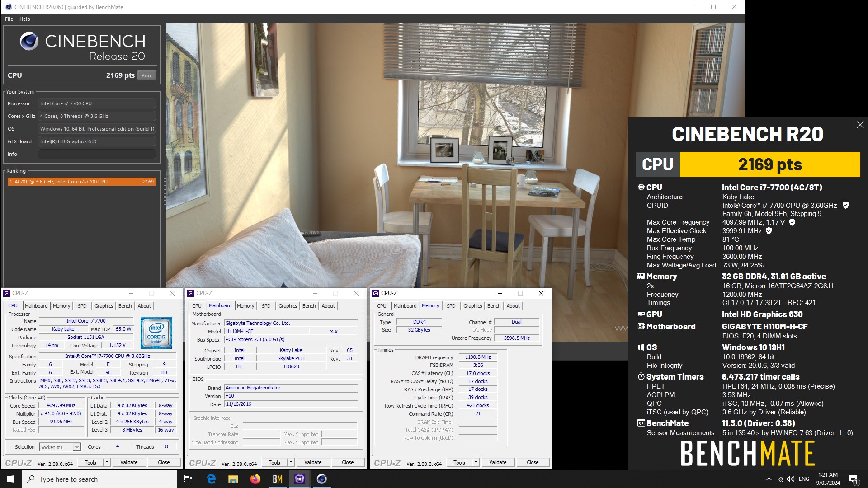Screen dimensions: 868x488
Task: Click the System Timers clock icon
Action: [641, 376]
